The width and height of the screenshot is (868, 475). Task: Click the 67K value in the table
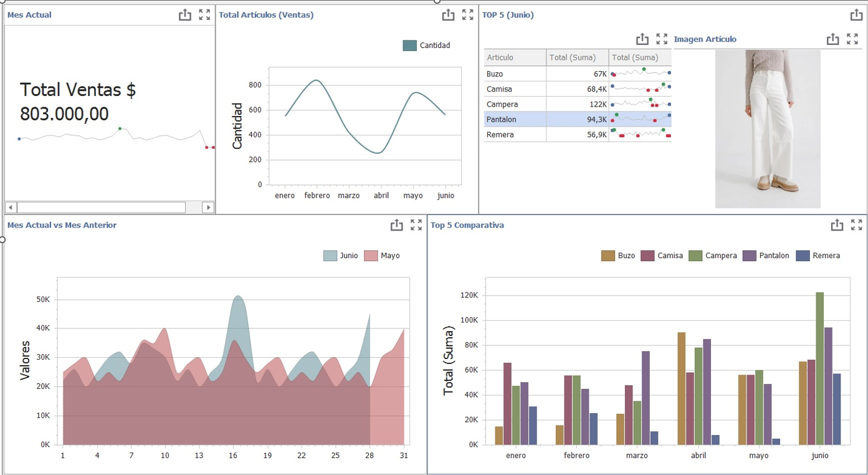600,74
